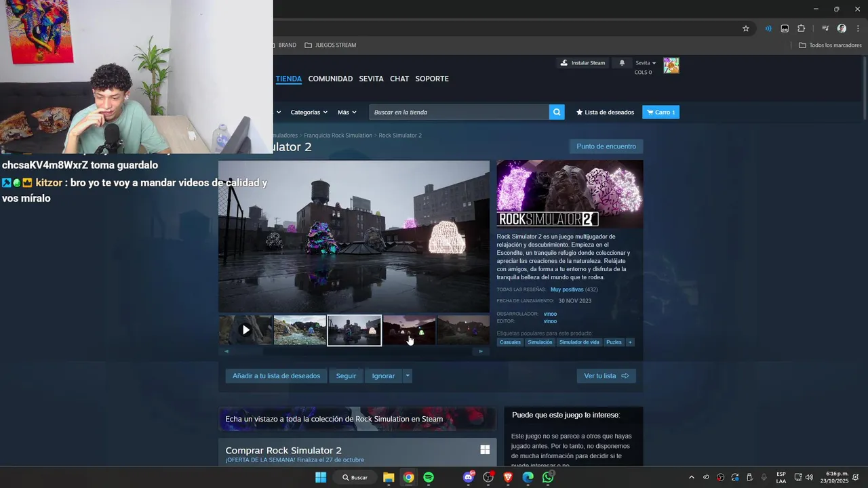Click the Punto de encuentro button
The height and width of the screenshot is (488, 868).
(x=606, y=146)
